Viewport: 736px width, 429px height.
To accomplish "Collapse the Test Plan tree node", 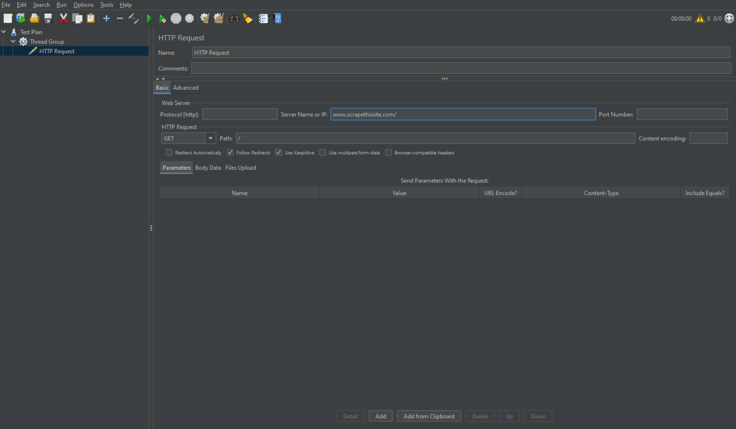I will pyautogui.click(x=4, y=32).
